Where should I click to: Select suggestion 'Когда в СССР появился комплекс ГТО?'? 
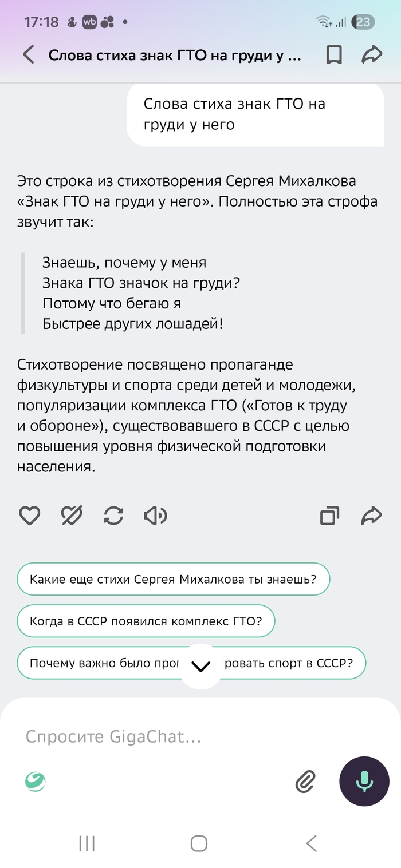146,621
